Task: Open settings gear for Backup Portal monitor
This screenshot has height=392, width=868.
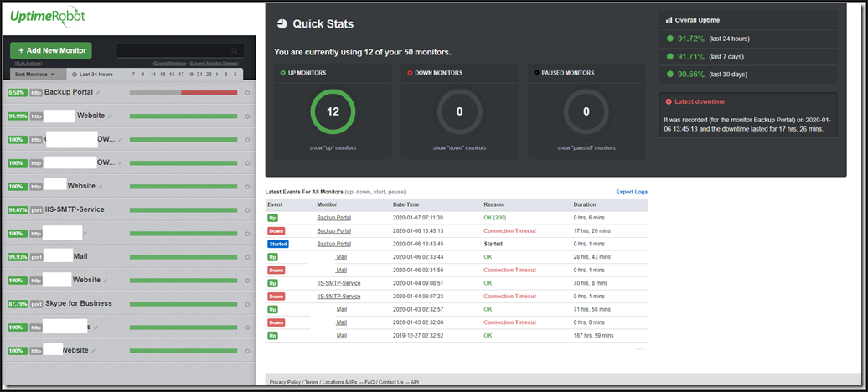Action: tap(247, 93)
